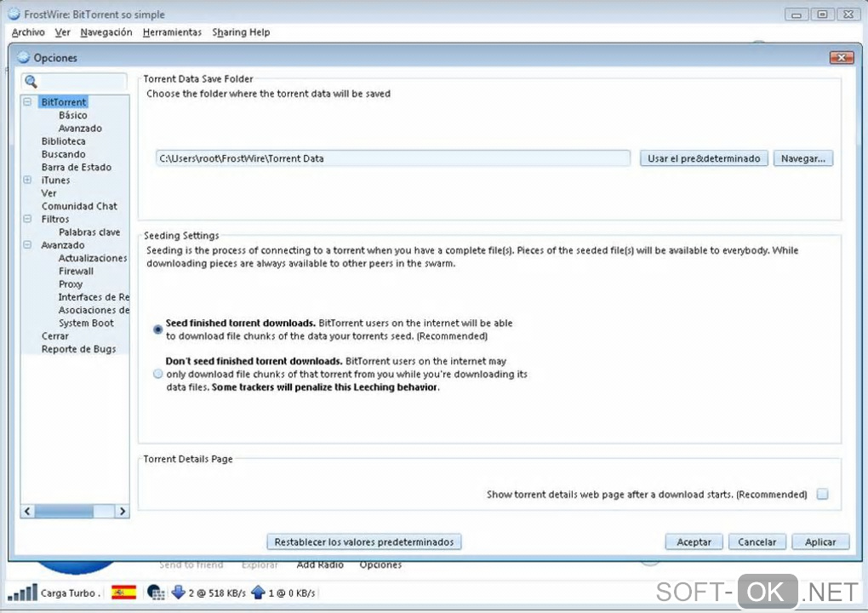Click the Opciones dialog title icon

pyautogui.click(x=23, y=58)
